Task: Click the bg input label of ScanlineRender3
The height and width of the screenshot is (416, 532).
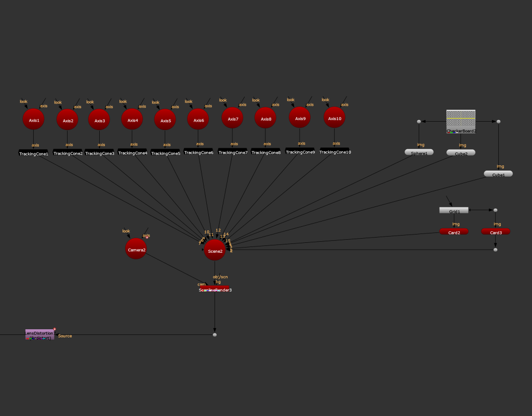Action: [x=218, y=282]
